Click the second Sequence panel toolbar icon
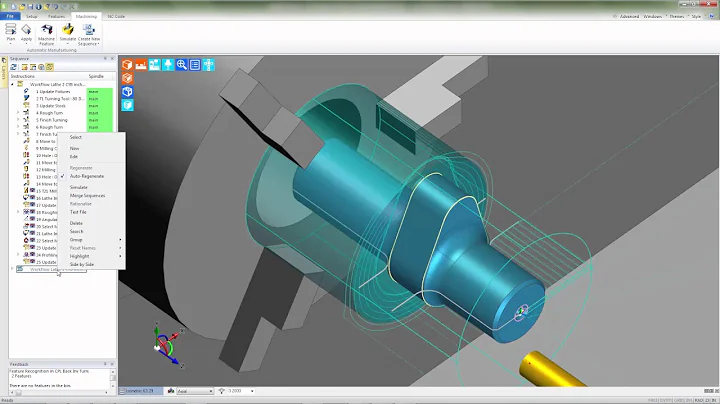 24,67
